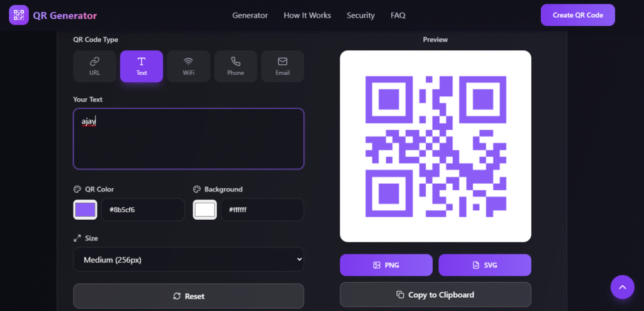This screenshot has width=644, height=311.
Task: Click the QR Generator brand text
Action: coord(65,16)
